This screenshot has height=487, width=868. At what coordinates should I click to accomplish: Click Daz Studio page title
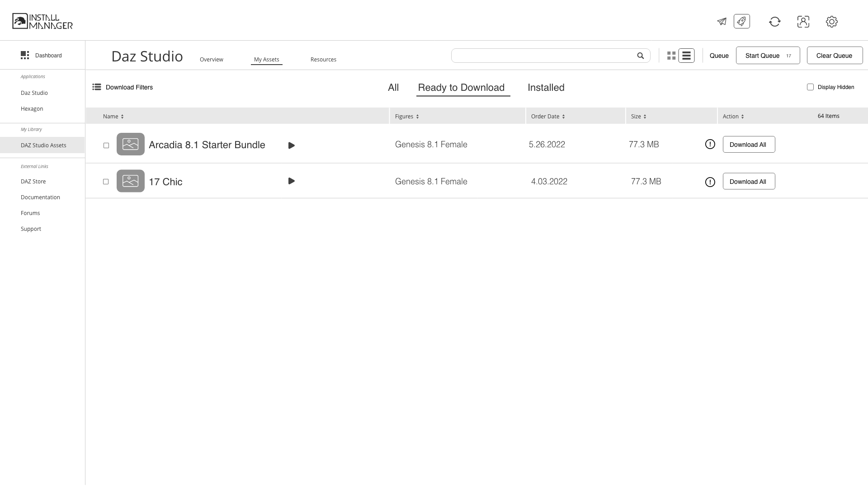pos(147,56)
